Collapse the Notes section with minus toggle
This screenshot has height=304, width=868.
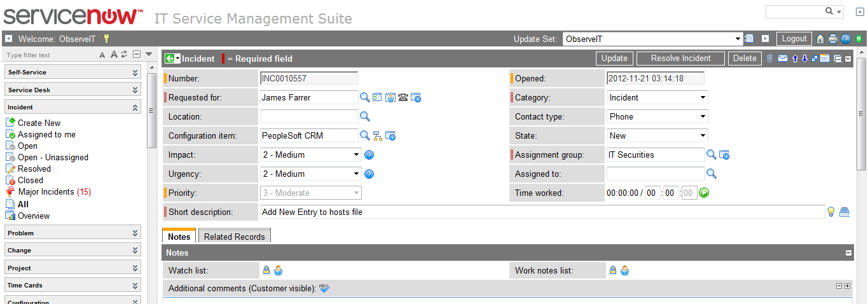click(848, 252)
